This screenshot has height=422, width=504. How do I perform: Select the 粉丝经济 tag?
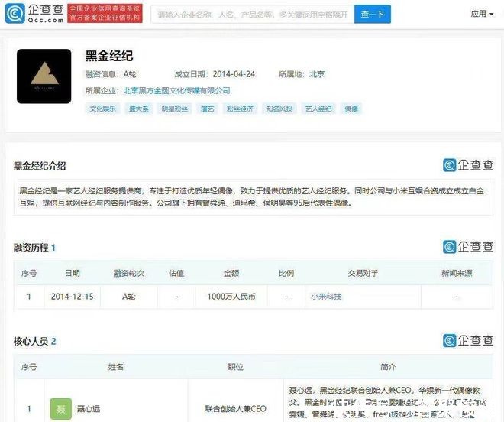240,109
